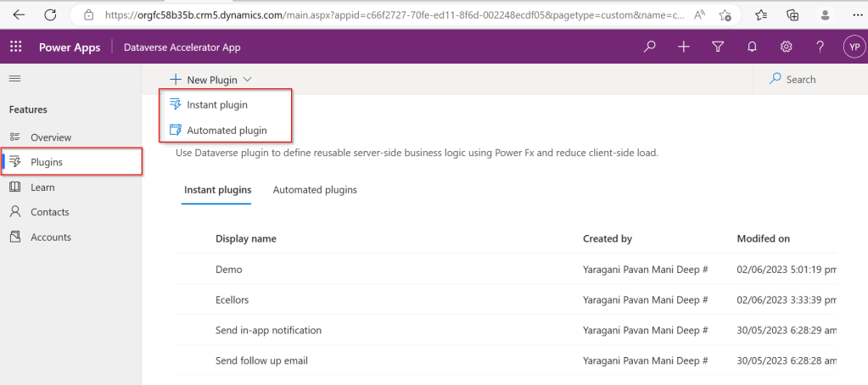The height and width of the screenshot is (385, 868).
Task: Open the notifications bell
Action: tap(752, 47)
